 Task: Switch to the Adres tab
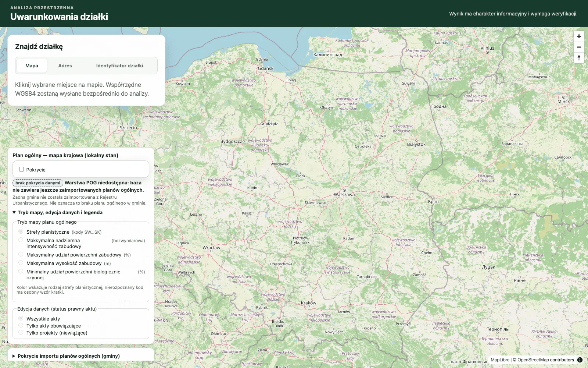click(65, 66)
